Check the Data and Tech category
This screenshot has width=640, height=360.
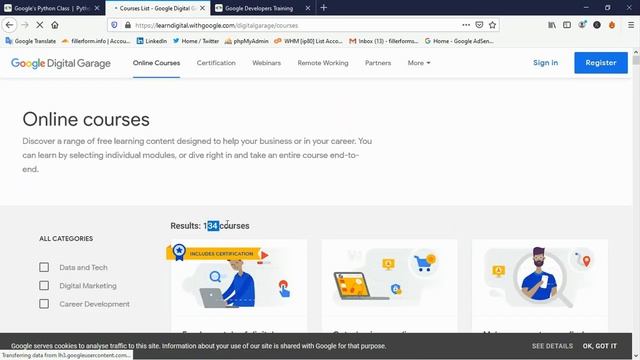(44, 267)
